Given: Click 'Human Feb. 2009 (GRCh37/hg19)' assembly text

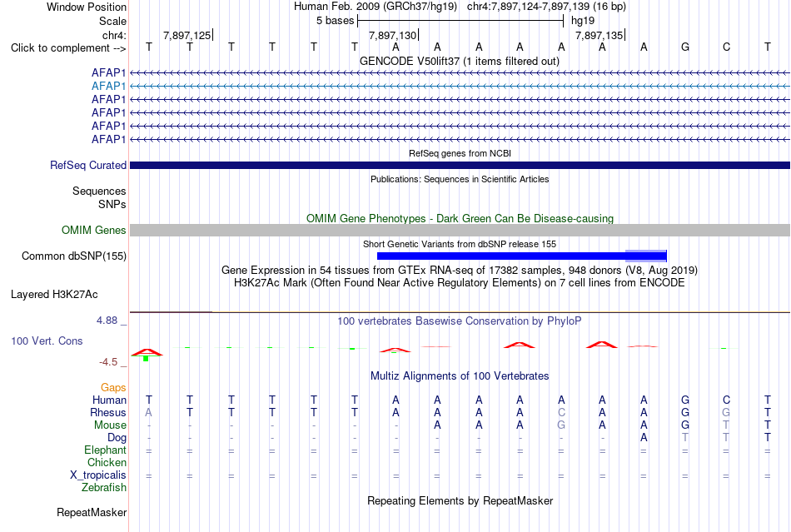Looking at the screenshot, I should click(x=376, y=7).
